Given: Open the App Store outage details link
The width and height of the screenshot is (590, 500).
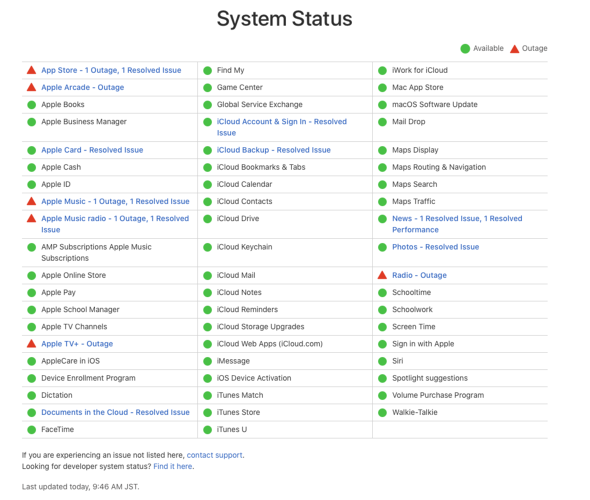Looking at the screenshot, I should 111,70.
